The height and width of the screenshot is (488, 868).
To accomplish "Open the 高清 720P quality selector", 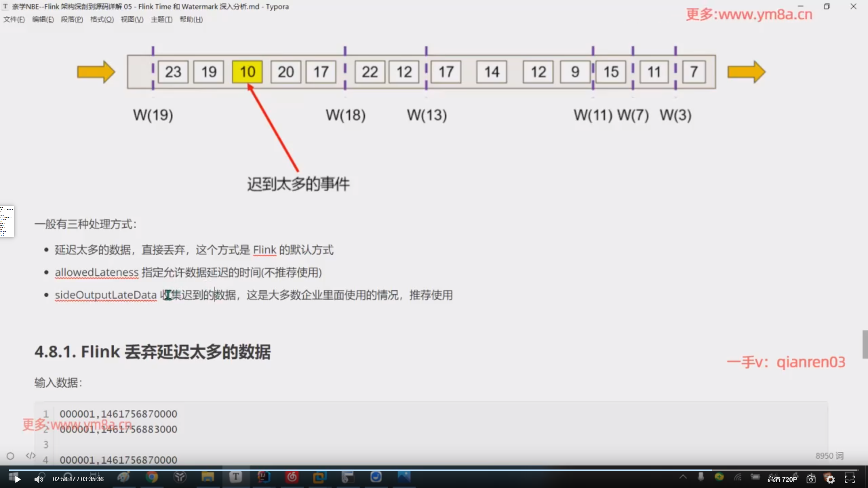I will 782,479.
